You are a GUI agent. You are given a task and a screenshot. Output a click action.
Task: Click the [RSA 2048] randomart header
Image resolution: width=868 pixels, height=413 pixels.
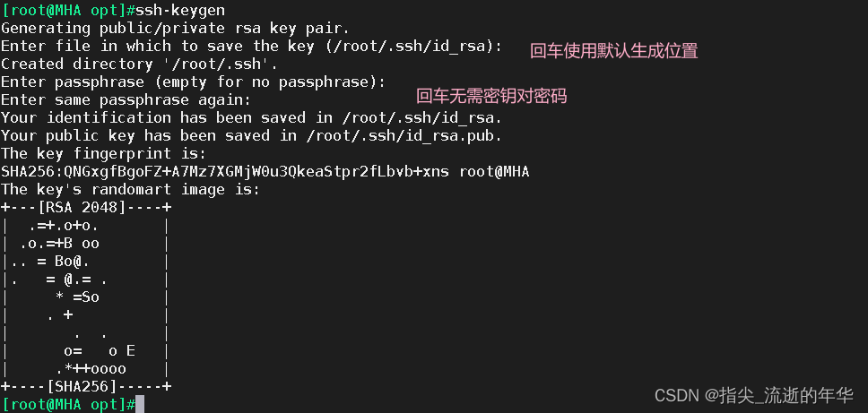pyautogui.click(x=86, y=208)
